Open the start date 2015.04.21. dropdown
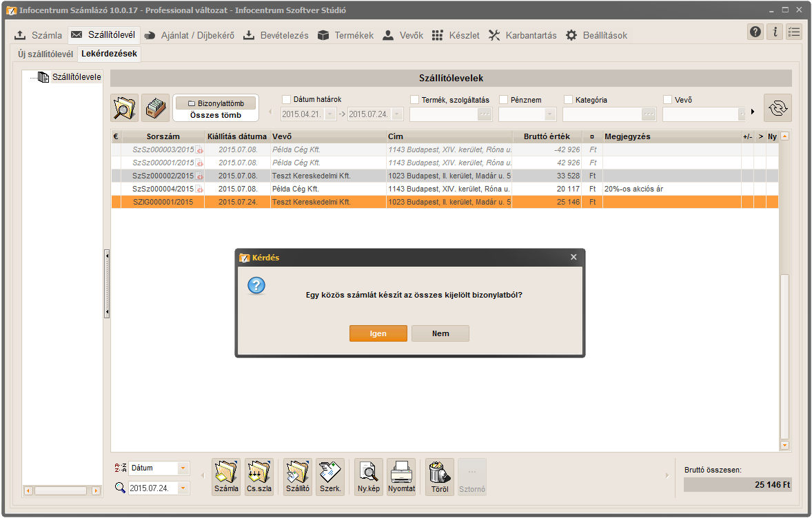The image size is (812, 518). (x=330, y=114)
